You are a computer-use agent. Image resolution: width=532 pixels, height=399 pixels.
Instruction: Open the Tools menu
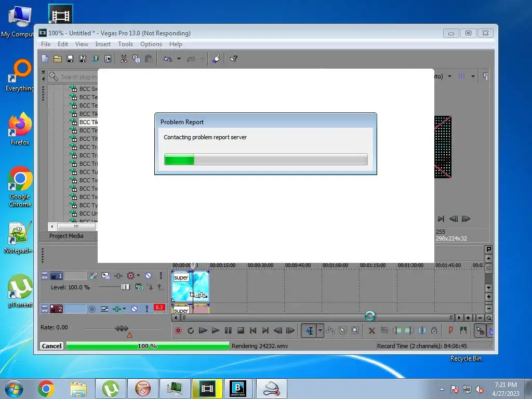[x=125, y=44]
